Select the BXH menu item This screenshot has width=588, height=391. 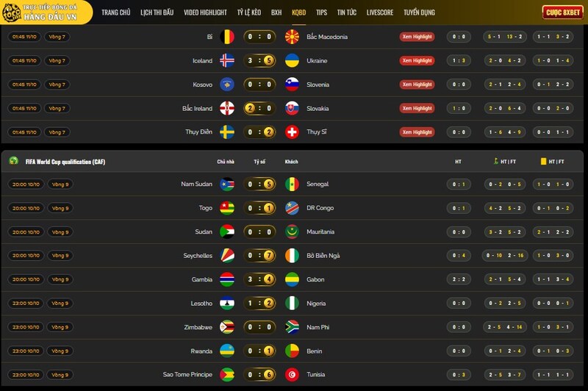276,12
